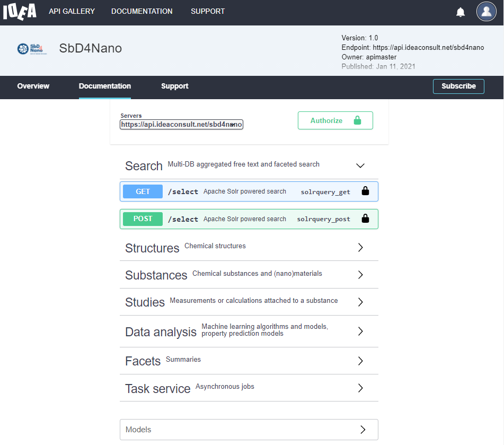Screen dimensions: 504x445
Task: Click the SbD4Nano API logo
Action: point(30,49)
